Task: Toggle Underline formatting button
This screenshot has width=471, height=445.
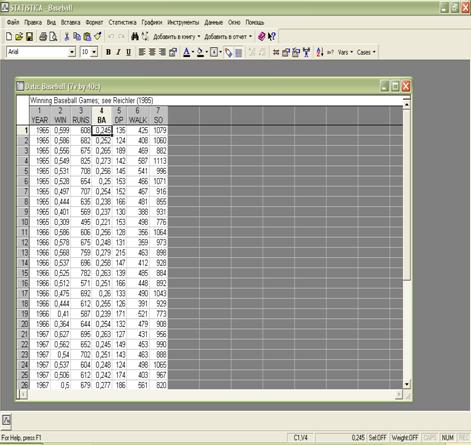Action: tap(128, 52)
